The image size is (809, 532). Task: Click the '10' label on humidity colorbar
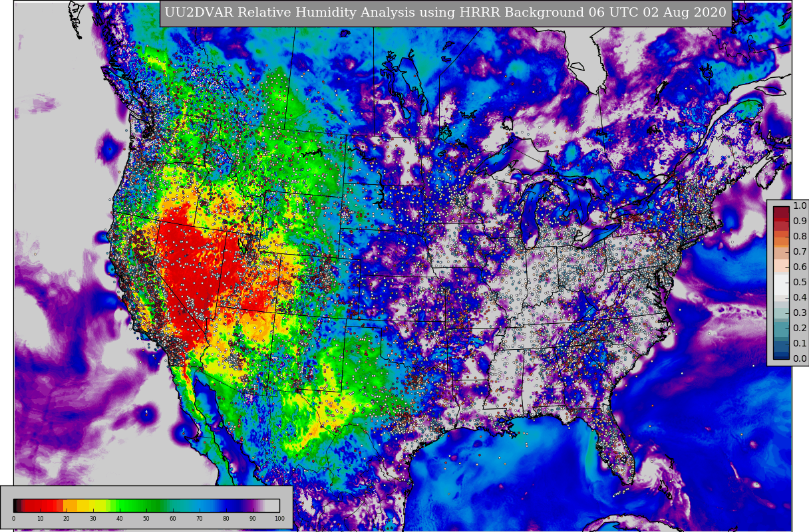point(40,518)
